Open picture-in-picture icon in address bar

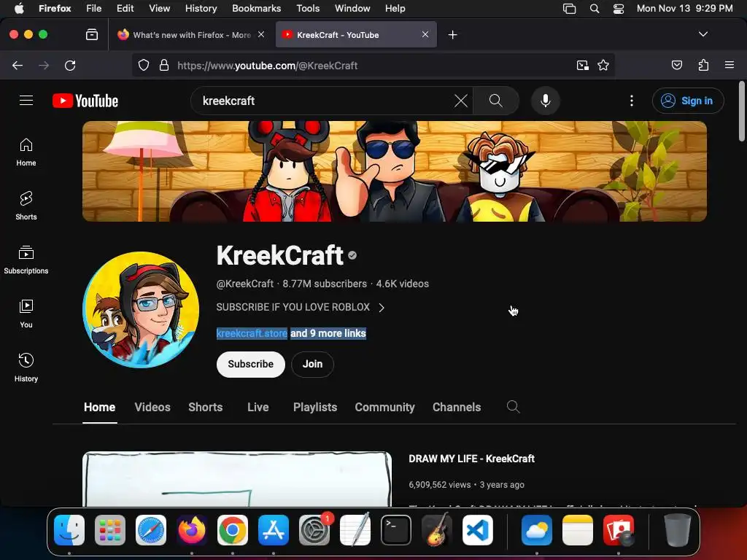click(x=582, y=65)
